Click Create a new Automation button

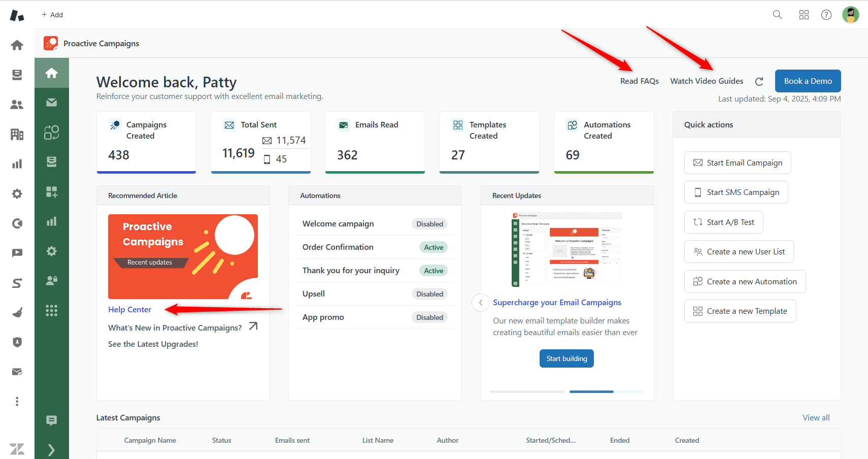point(745,282)
